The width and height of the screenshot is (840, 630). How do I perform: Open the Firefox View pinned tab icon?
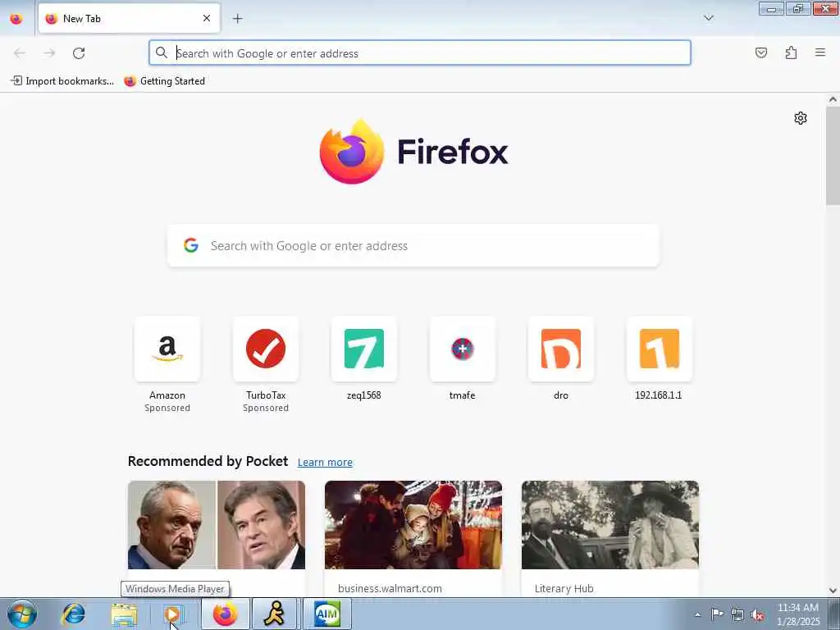[x=16, y=19]
